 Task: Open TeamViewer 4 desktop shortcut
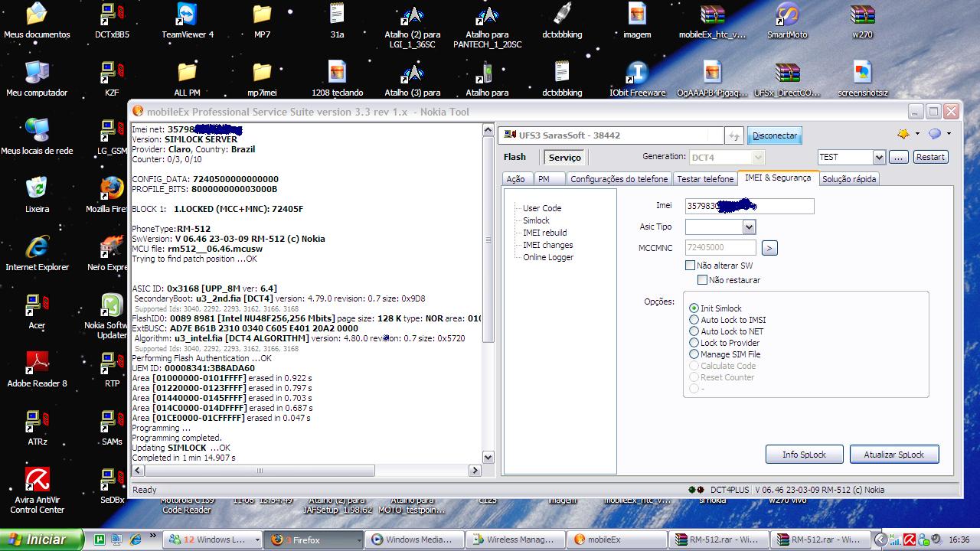tap(188, 21)
